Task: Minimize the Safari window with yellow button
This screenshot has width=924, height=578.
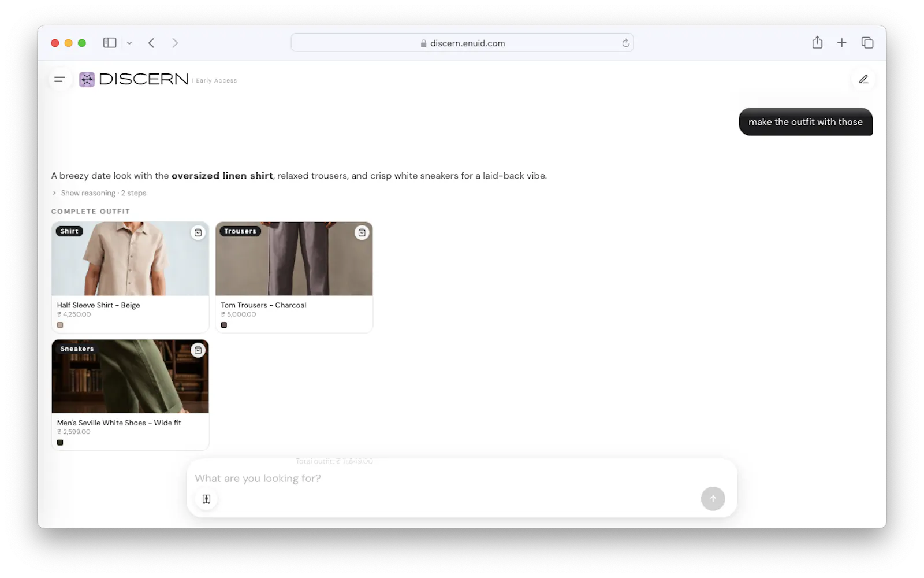Action: coord(68,43)
